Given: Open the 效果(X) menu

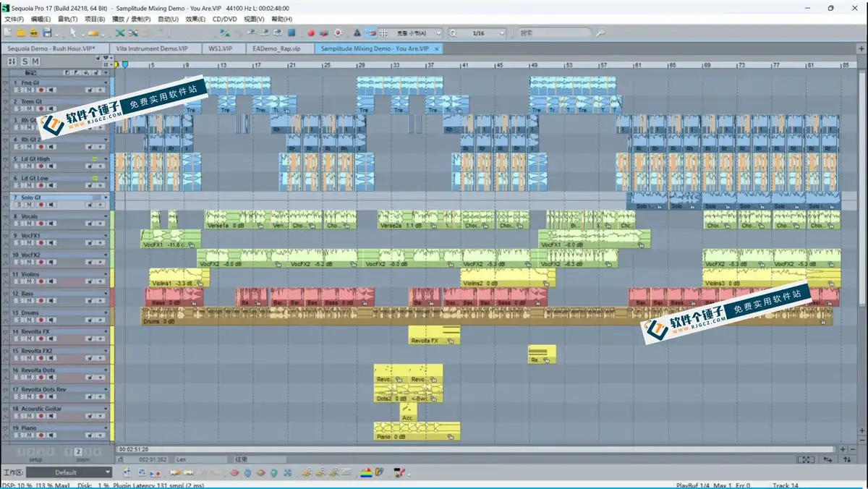Looking at the screenshot, I should click(194, 19).
